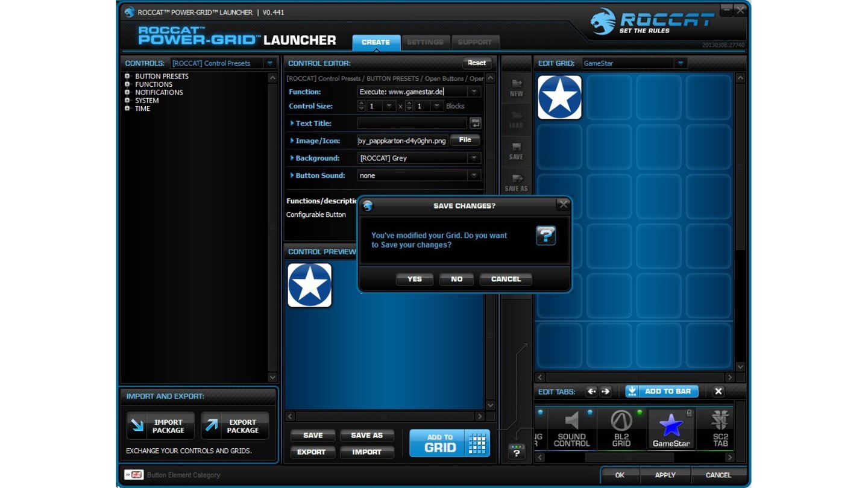868x488 pixels.
Task: Open the Function dropdown
Action: pyautogui.click(x=474, y=92)
